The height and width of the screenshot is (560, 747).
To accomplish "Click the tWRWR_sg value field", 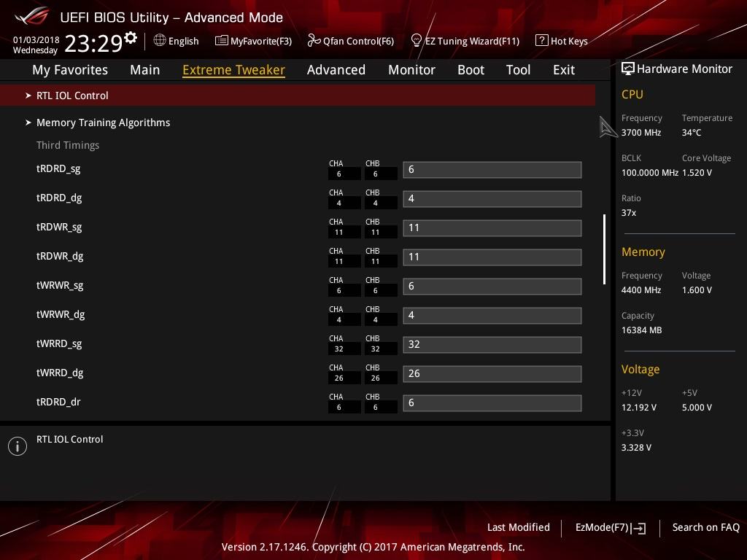I will (x=492, y=286).
